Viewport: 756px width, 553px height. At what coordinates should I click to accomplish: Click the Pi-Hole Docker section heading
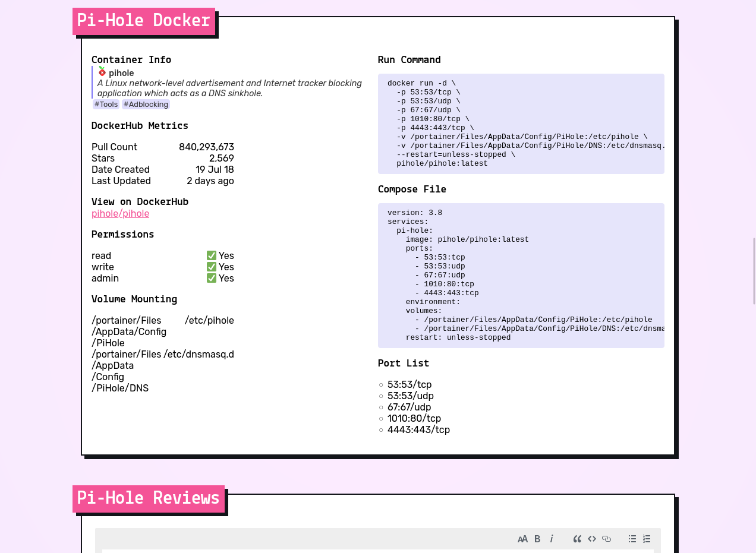[x=144, y=21]
